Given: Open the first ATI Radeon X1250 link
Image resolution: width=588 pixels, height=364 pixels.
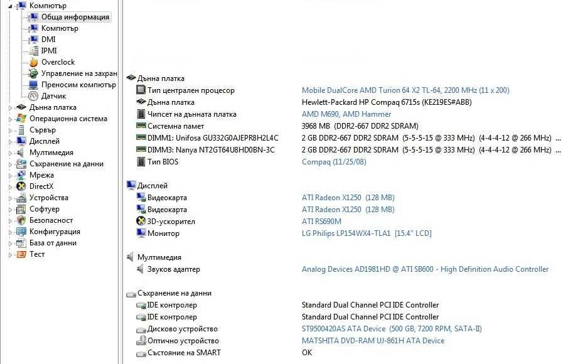Looking at the screenshot, I should point(348,198).
